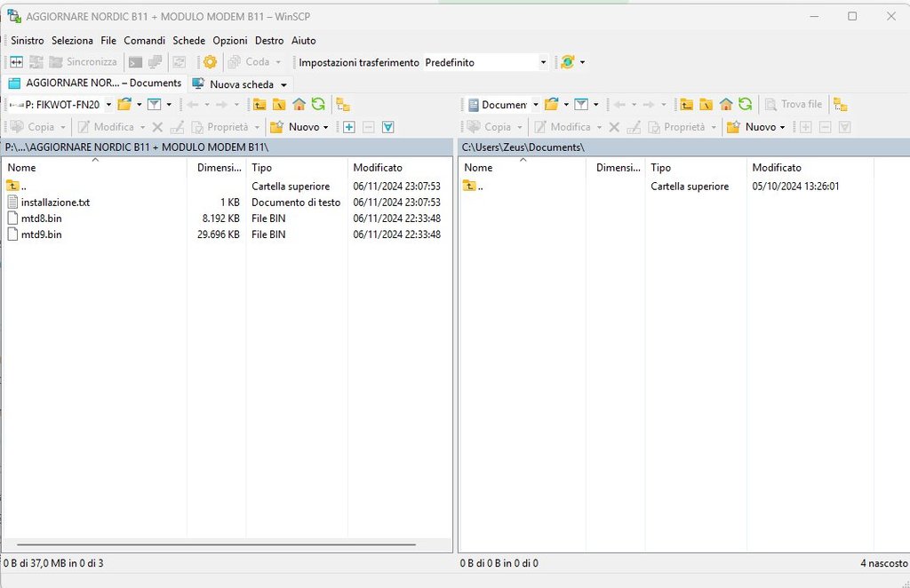This screenshot has width=910, height=588.
Task: Expand the right panel Nuovo dropdown arrow
Action: click(783, 127)
